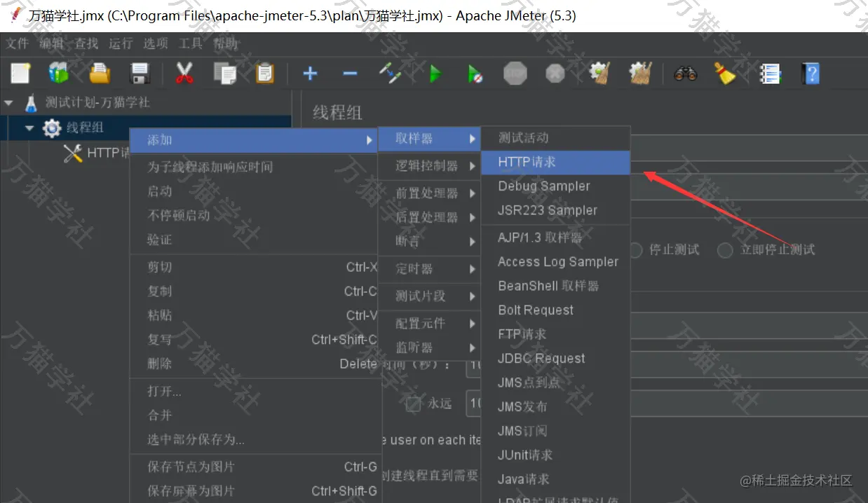Viewport: 868px width, 503px height.
Task: Click 删除 in context menu
Action: tap(254, 364)
